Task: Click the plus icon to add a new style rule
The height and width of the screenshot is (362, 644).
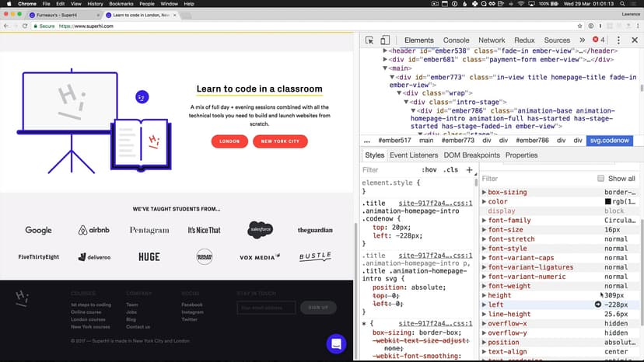Action: point(469,169)
